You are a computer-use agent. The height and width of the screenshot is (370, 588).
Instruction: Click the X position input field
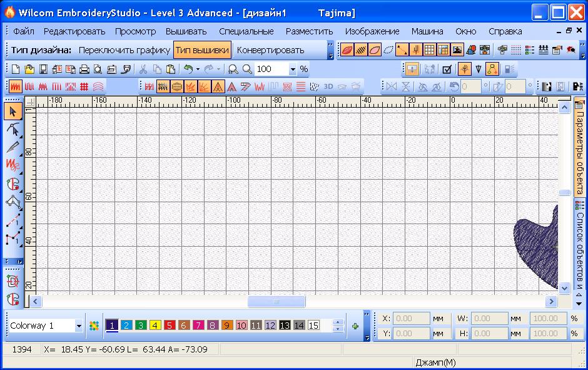[412, 319]
